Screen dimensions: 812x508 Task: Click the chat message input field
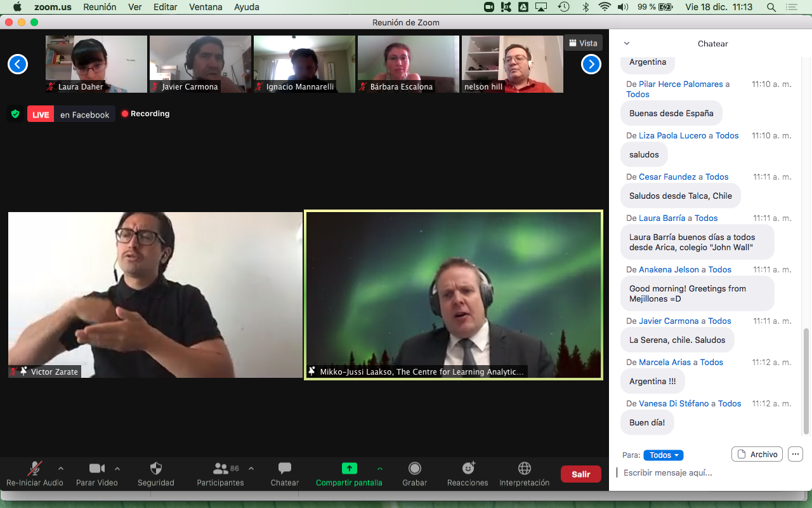pyautogui.click(x=704, y=473)
